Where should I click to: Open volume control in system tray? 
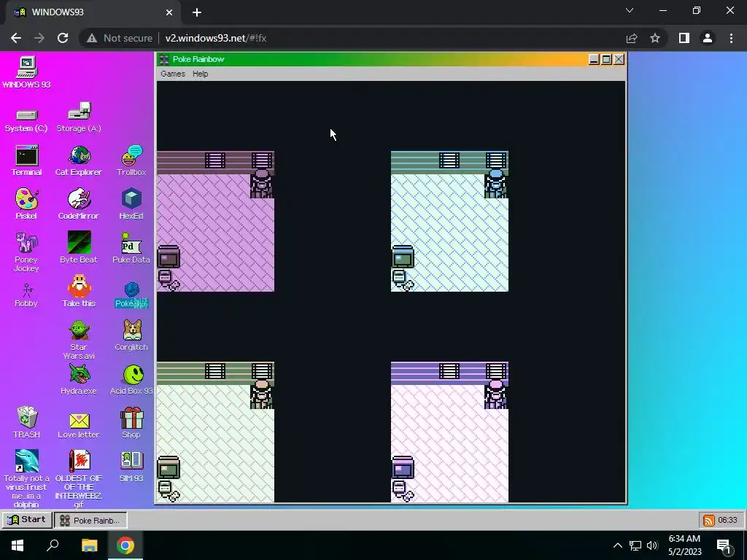(x=652, y=545)
